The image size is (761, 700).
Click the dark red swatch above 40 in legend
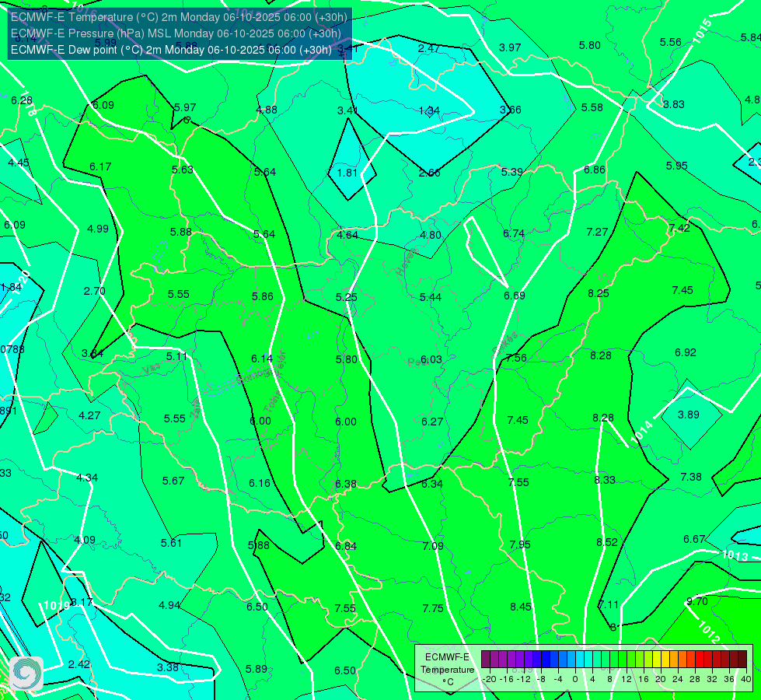(742, 660)
